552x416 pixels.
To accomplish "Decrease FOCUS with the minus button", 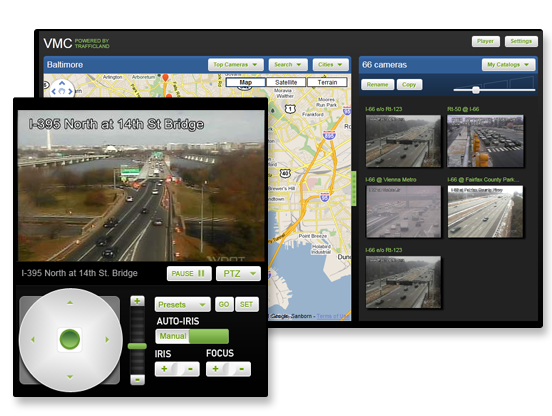I will coord(242,369).
